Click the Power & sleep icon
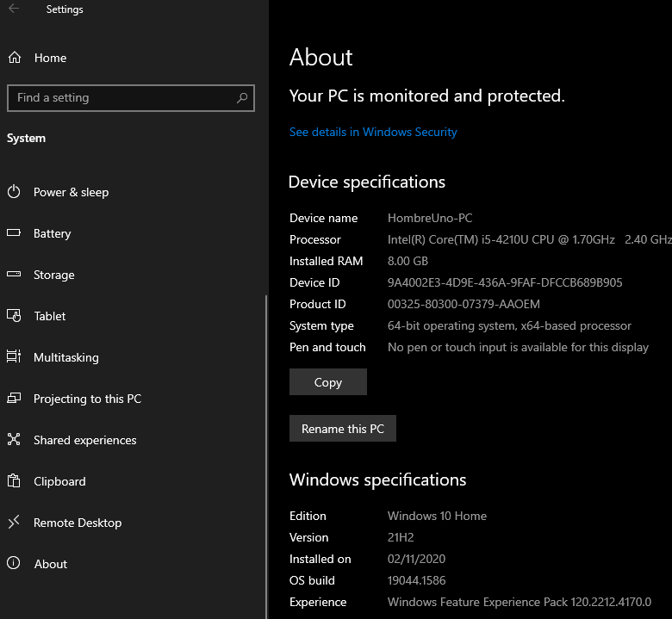The width and height of the screenshot is (672, 619). tap(14, 192)
